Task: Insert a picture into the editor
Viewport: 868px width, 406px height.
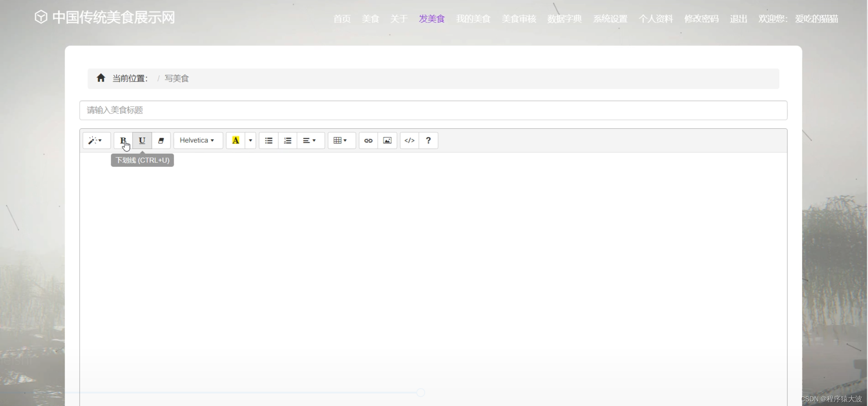Action: coord(387,140)
